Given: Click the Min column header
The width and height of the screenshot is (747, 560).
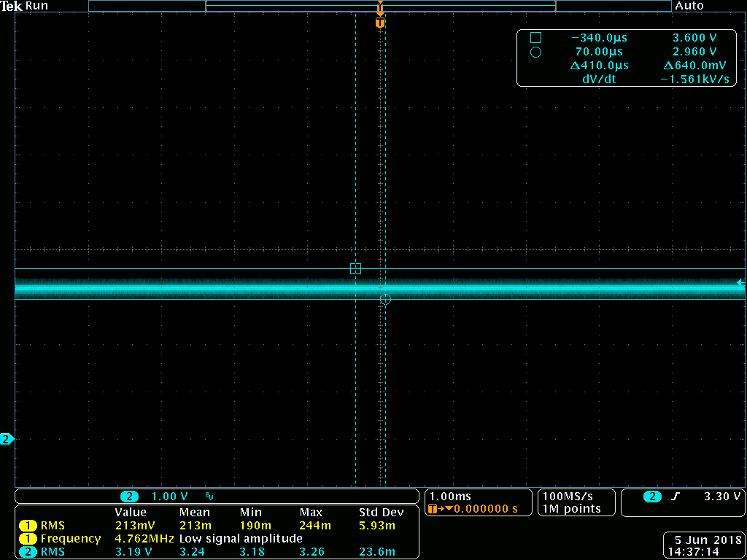Looking at the screenshot, I should [250, 513].
